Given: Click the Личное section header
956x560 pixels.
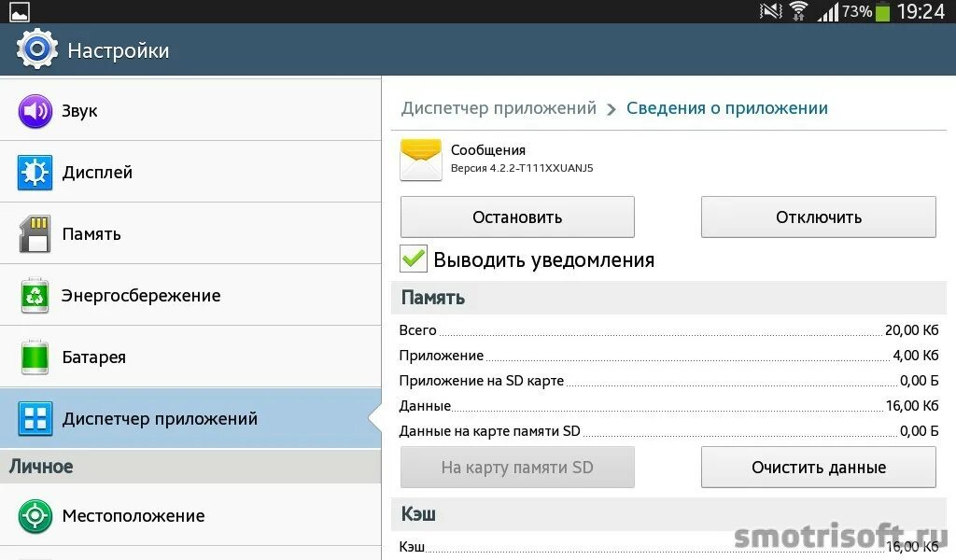Looking at the screenshot, I should [x=190, y=467].
